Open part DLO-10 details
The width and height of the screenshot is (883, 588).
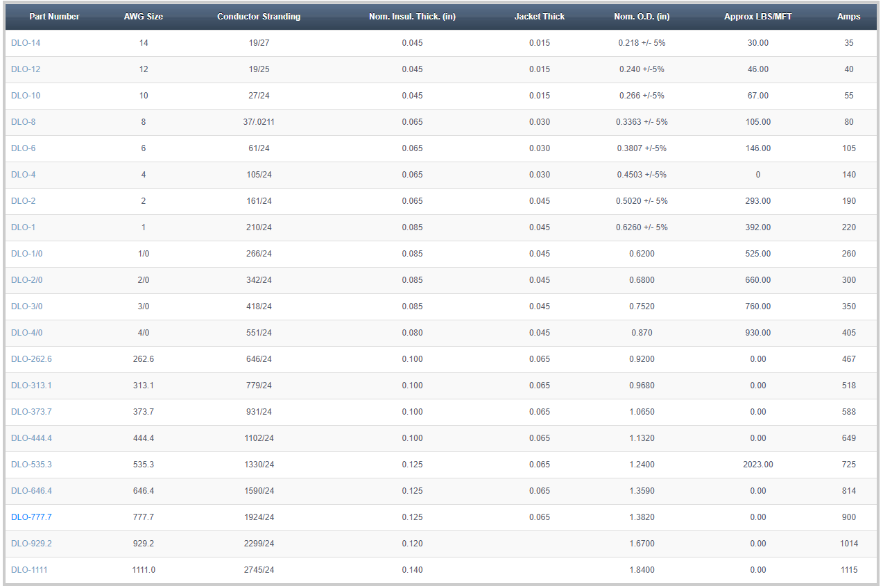click(26, 96)
